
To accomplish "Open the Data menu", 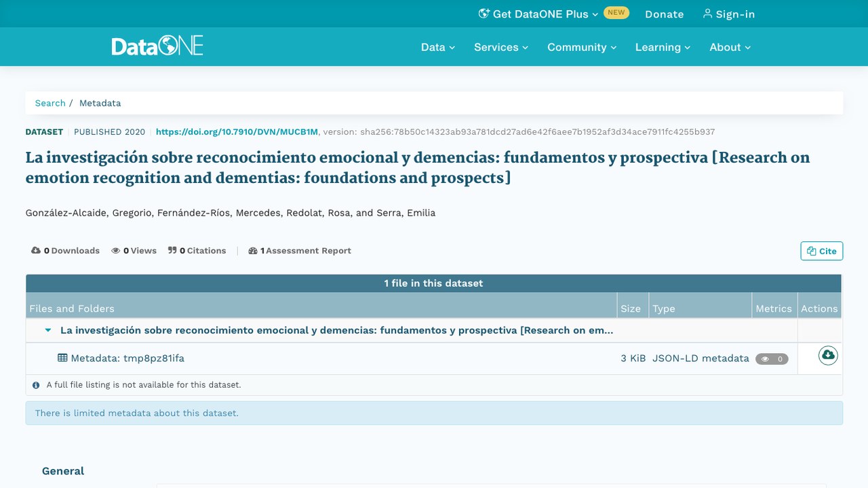I will (x=438, y=47).
